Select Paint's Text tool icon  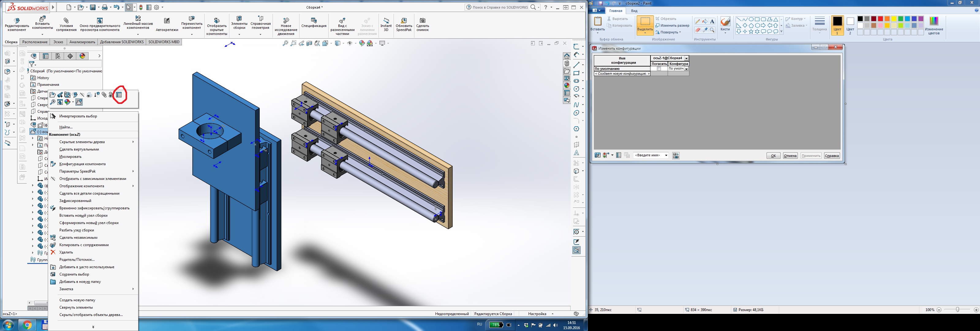(x=712, y=21)
